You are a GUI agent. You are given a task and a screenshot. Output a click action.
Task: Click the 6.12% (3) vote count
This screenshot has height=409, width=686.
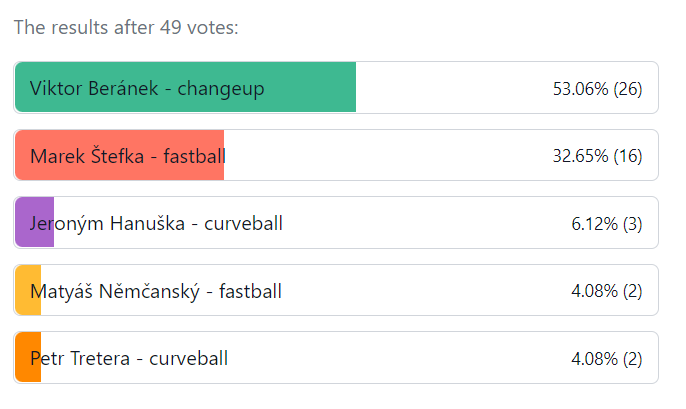click(606, 223)
